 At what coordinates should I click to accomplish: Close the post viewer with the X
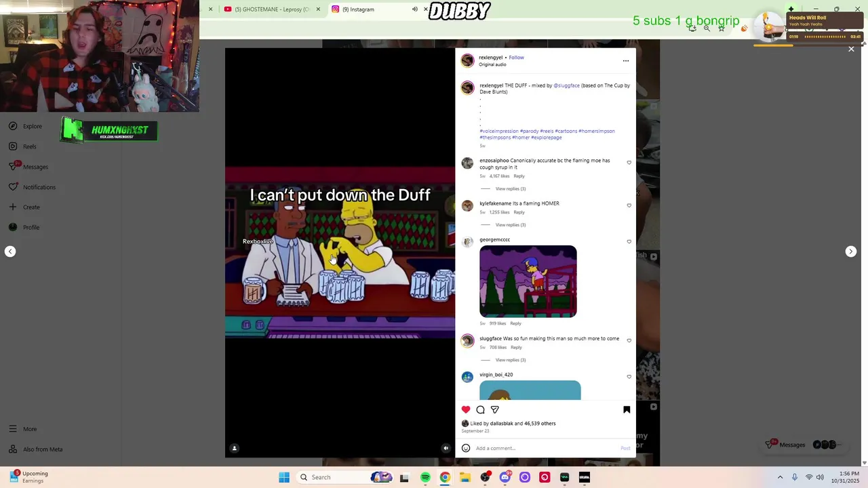pyautogui.click(x=851, y=49)
